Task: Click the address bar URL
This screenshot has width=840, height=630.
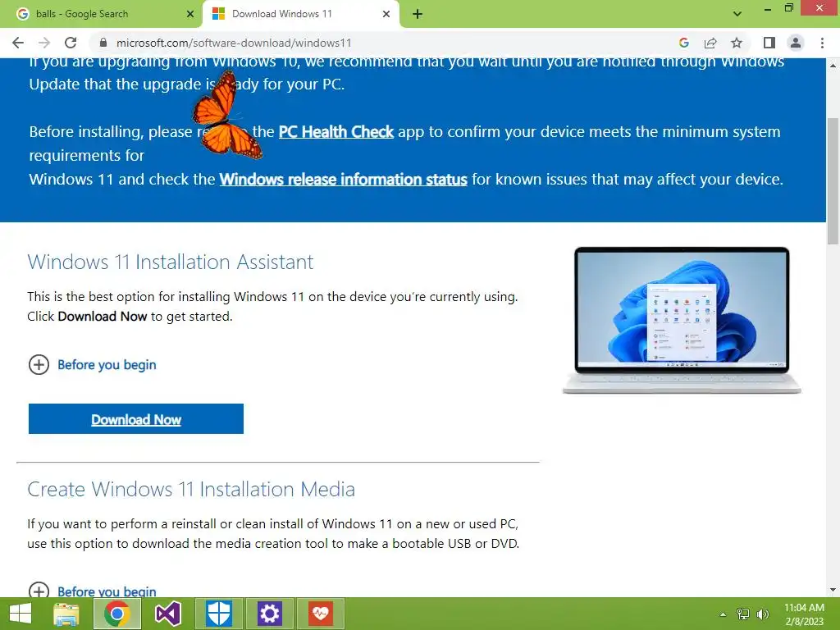Action: click(x=234, y=43)
